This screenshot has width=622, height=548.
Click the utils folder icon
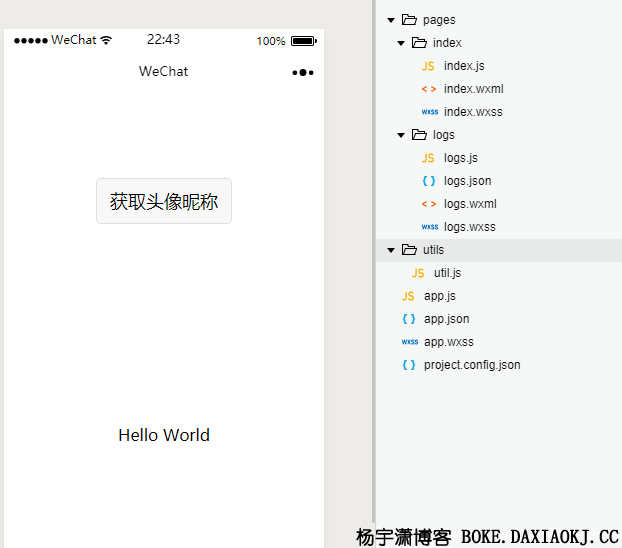pyautogui.click(x=409, y=250)
